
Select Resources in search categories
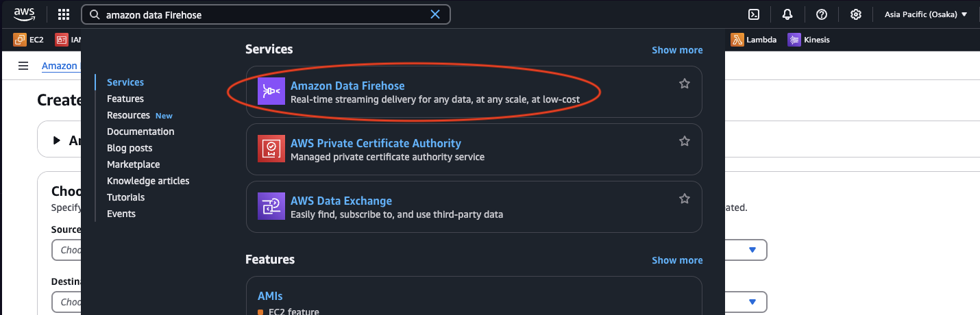tap(128, 115)
